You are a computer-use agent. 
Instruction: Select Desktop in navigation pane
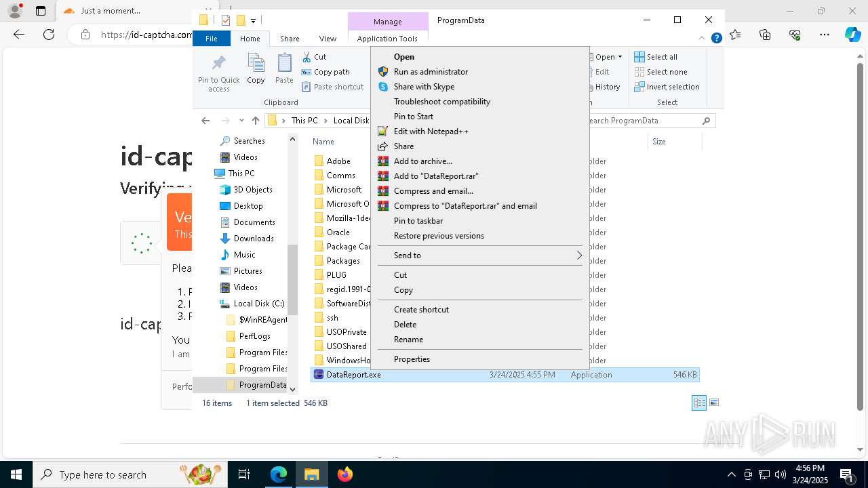[x=248, y=206]
